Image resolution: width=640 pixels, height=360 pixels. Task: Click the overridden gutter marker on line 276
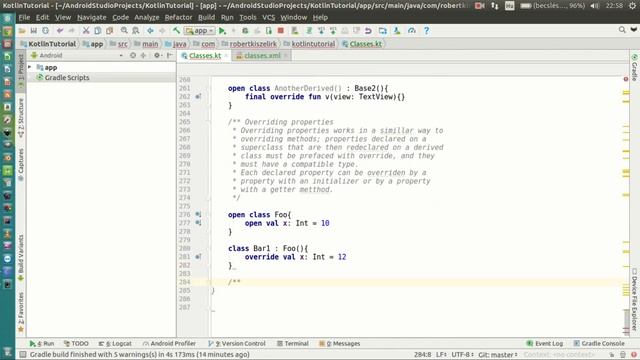click(198, 214)
